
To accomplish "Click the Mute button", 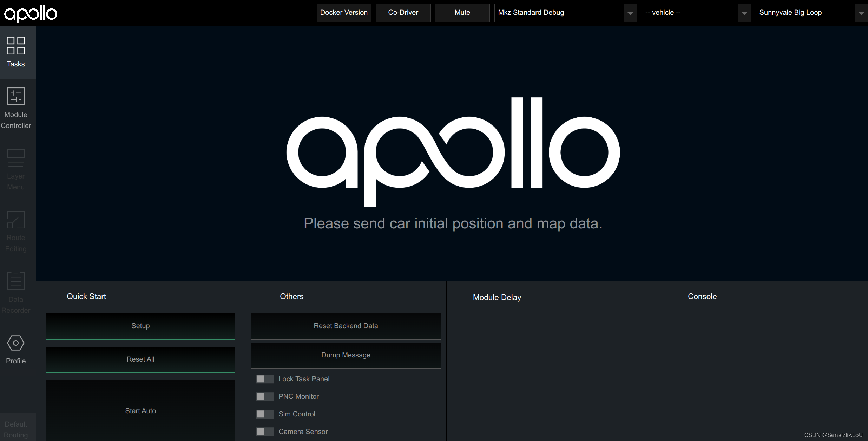I will [x=462, y=12].
